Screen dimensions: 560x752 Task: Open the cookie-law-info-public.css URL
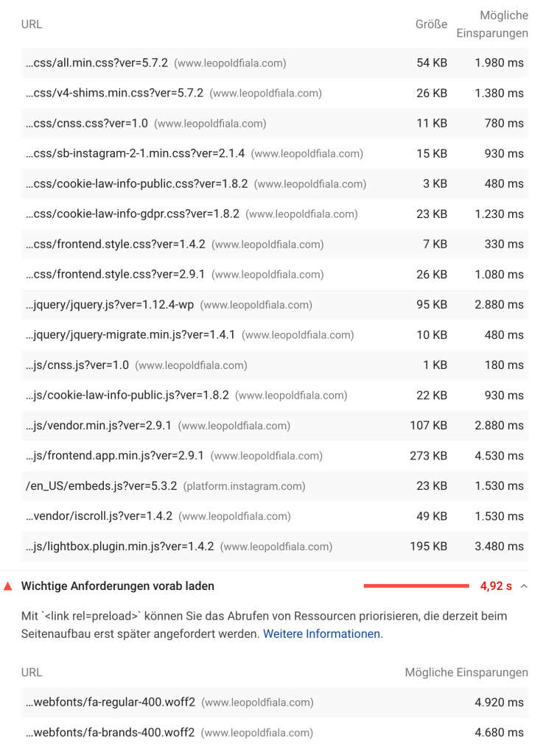136,184
